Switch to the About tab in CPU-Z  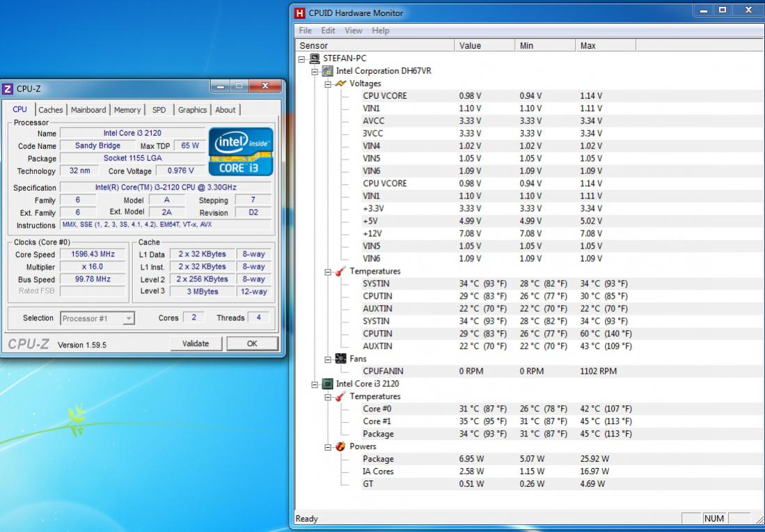226,110
